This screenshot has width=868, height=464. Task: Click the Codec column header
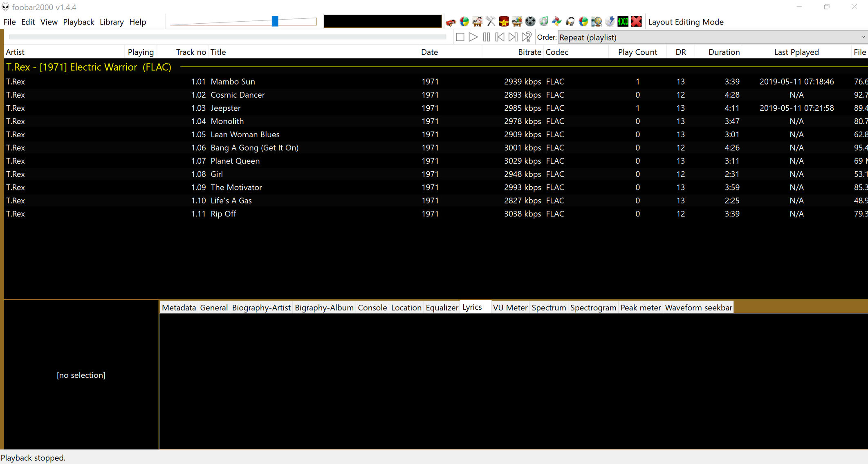click(x=576, y=52)
